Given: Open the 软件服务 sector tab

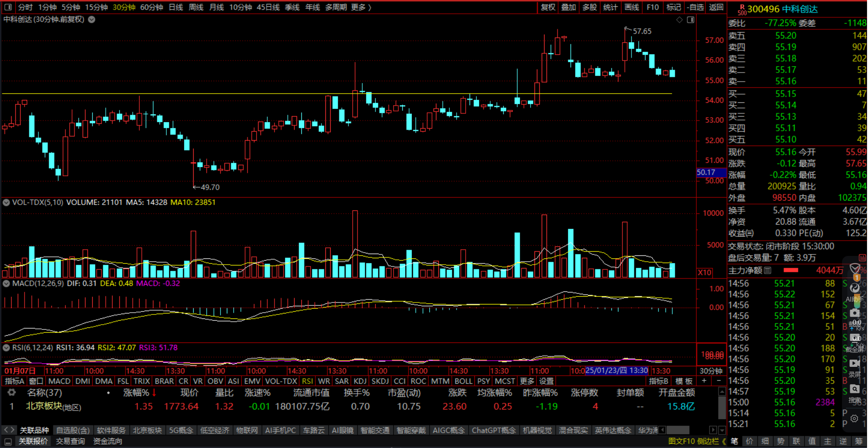Looking at the screenshot, I should click(111, 430).
